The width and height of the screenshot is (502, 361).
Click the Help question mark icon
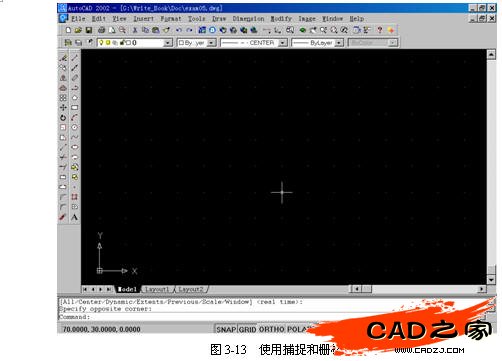[380, 30]
